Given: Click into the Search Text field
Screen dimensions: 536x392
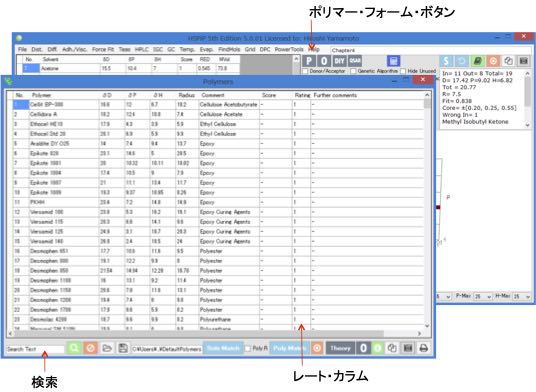Looking at the screenshot, I should [35, 349].
